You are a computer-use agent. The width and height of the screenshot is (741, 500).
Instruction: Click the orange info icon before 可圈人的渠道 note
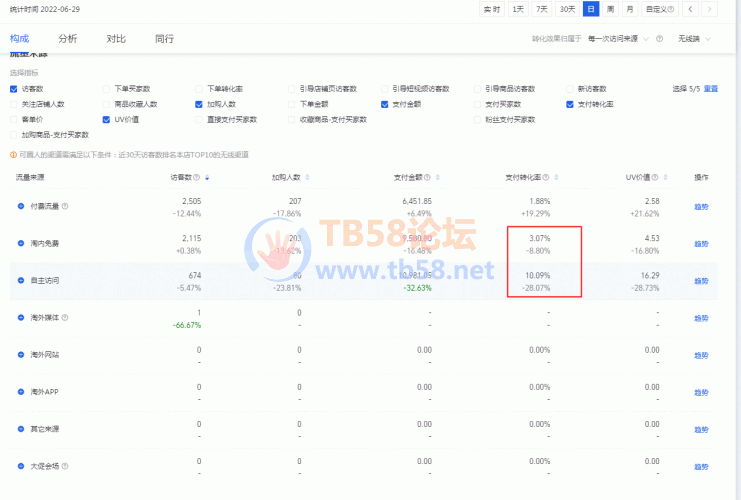point(13,155)
